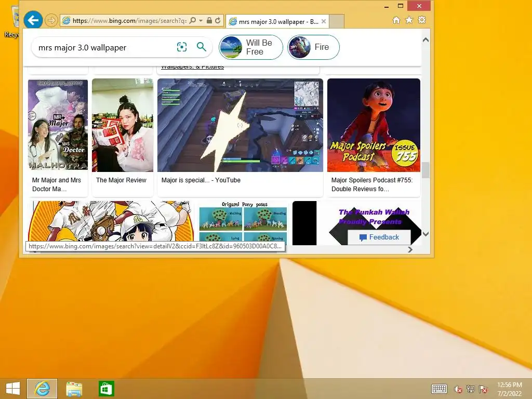Viewport: 532px width, 399px height.
Task: Click 'Major is special... - YouTube' caption
Action: click(201, 180)
